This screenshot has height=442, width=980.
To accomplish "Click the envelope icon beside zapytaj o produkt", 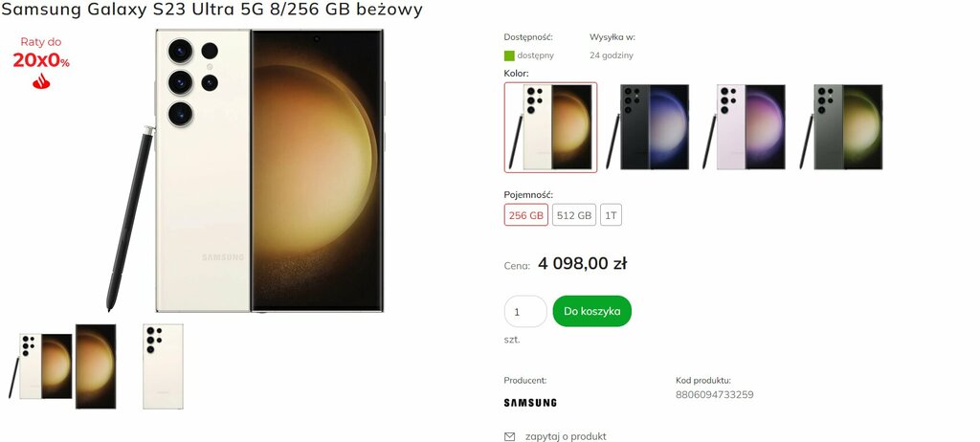I will (509, 436).
